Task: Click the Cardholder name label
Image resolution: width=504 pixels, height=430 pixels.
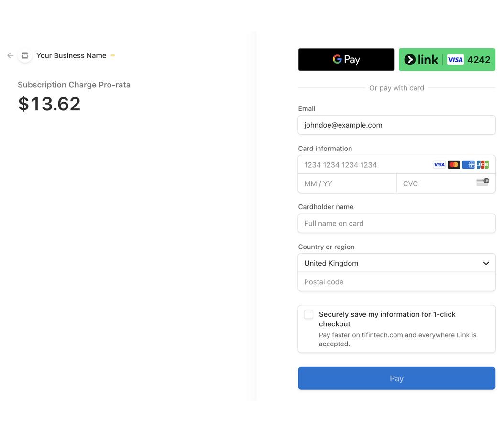Action: coord(326,207)
